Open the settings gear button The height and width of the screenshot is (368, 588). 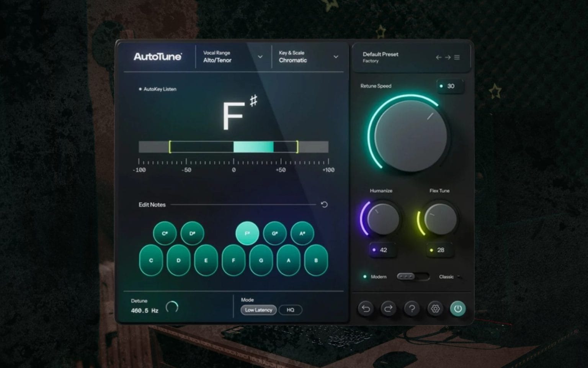click(x=435, y=309)
